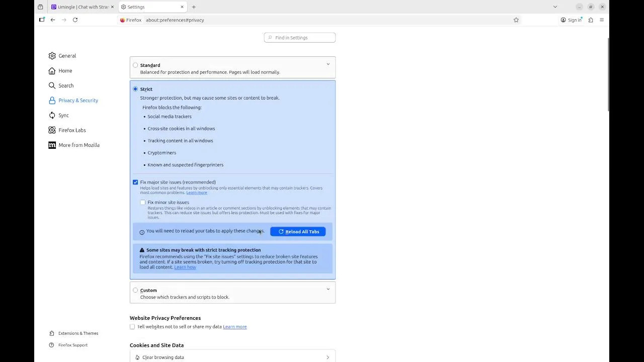
Task: Click 'Website Privacy Preferences' heading
Action: point(165,318)
